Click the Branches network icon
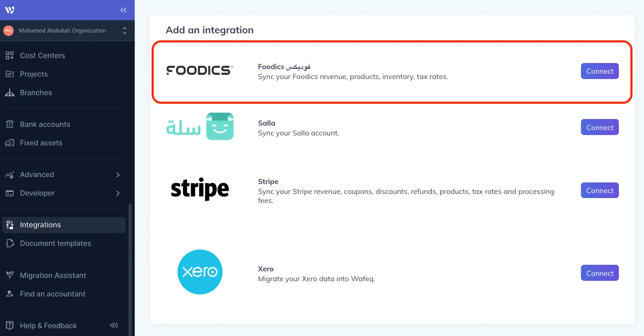This screenshot has width=644, height=336. [10, 92]
